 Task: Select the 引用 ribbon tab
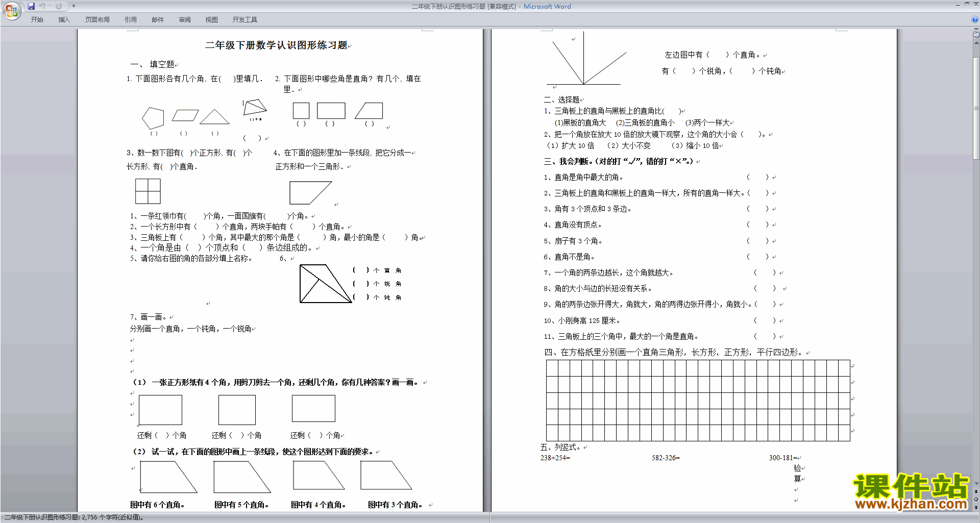tap(130, 19)
